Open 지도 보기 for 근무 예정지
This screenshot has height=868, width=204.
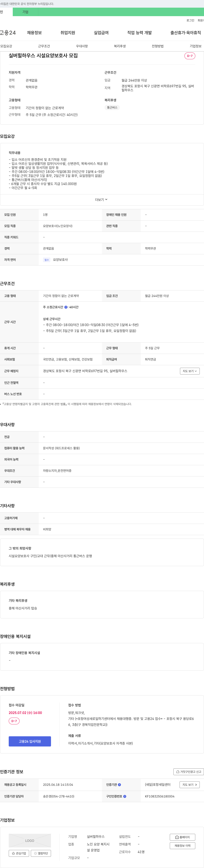coord(190,371)
